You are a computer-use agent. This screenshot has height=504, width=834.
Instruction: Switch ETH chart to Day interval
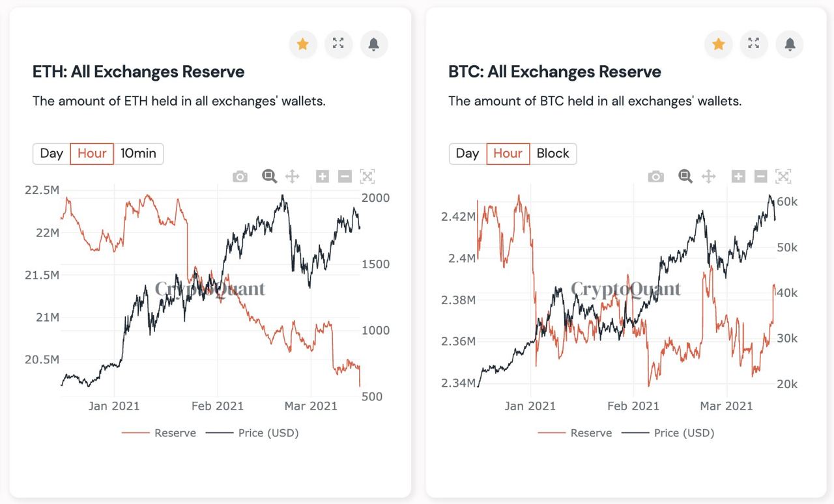coord(51,154)
